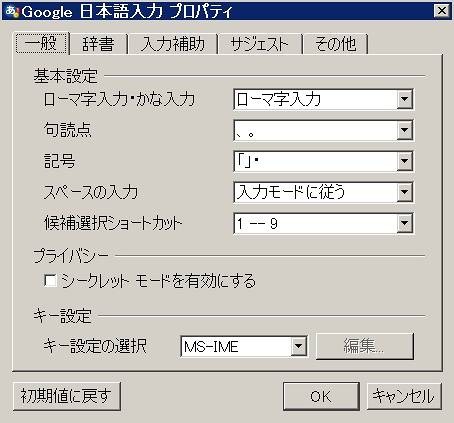Open the 句読点 punctuation dropdown
The image size is (454, 423).
pos(323,130)
